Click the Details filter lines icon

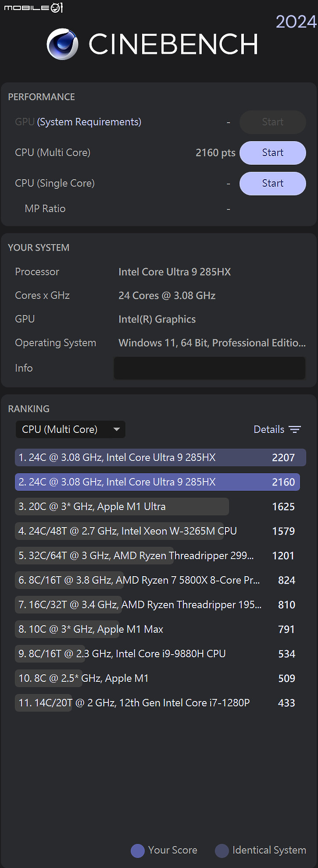295,429
